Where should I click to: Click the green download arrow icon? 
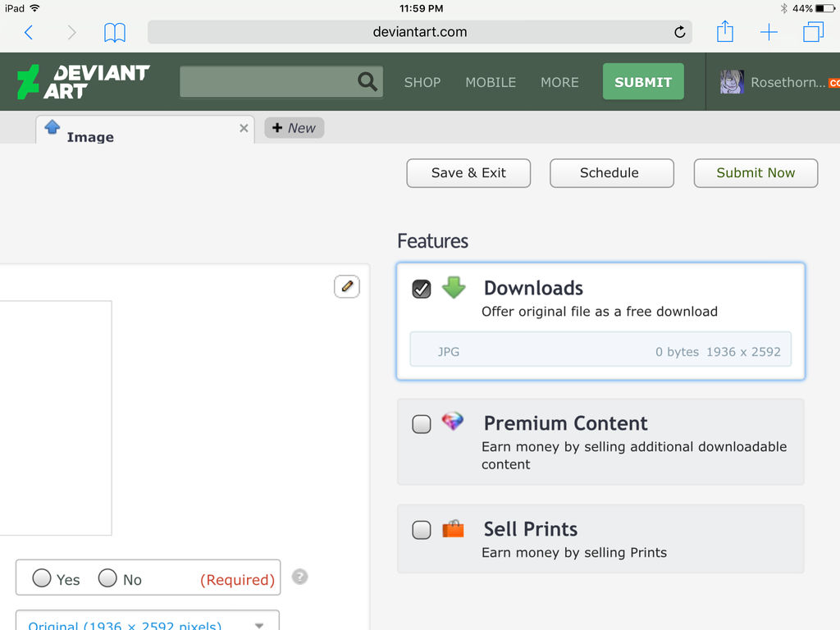pyautogui.click(x=454, y=288)
